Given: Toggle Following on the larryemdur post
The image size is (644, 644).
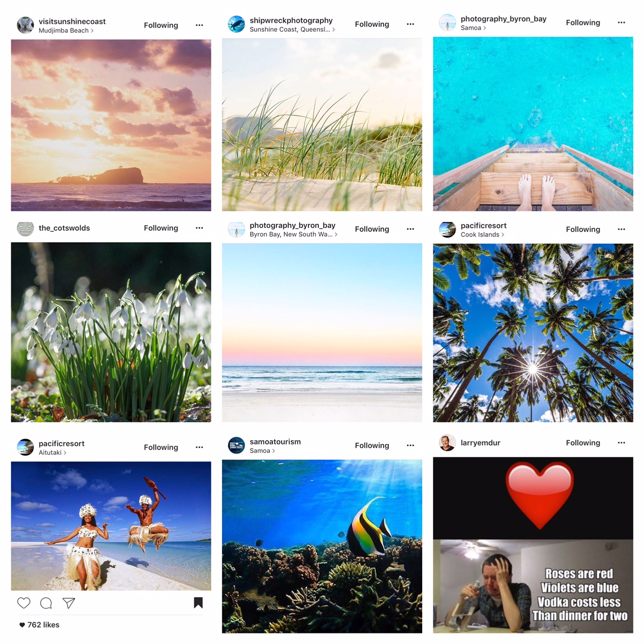Looking at the screenshot, I should click(x=583, y=443).
